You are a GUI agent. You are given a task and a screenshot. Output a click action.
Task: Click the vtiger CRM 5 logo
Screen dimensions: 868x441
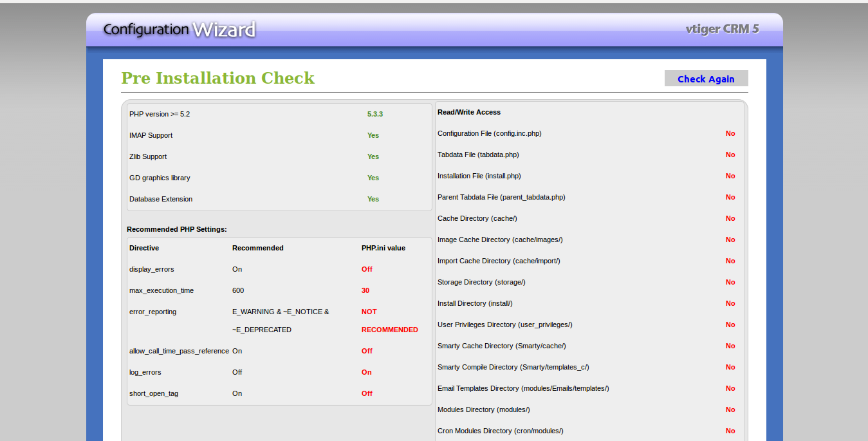(723, 29)
